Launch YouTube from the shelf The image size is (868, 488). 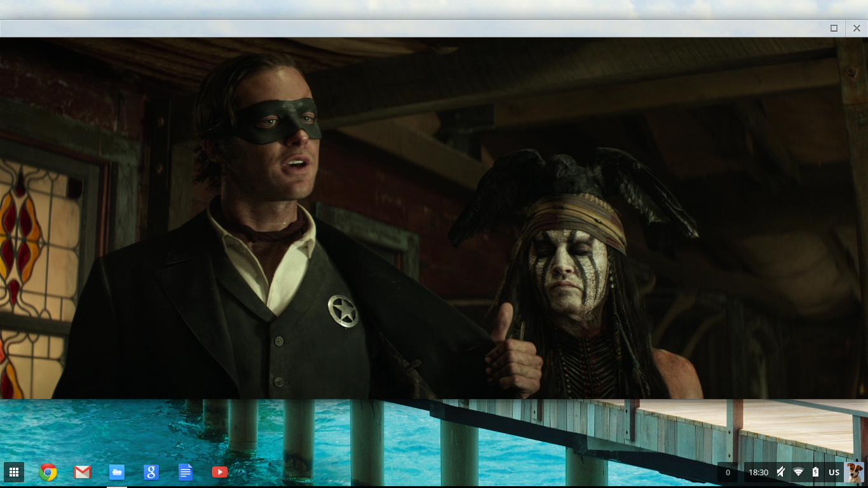pos(220,472)
